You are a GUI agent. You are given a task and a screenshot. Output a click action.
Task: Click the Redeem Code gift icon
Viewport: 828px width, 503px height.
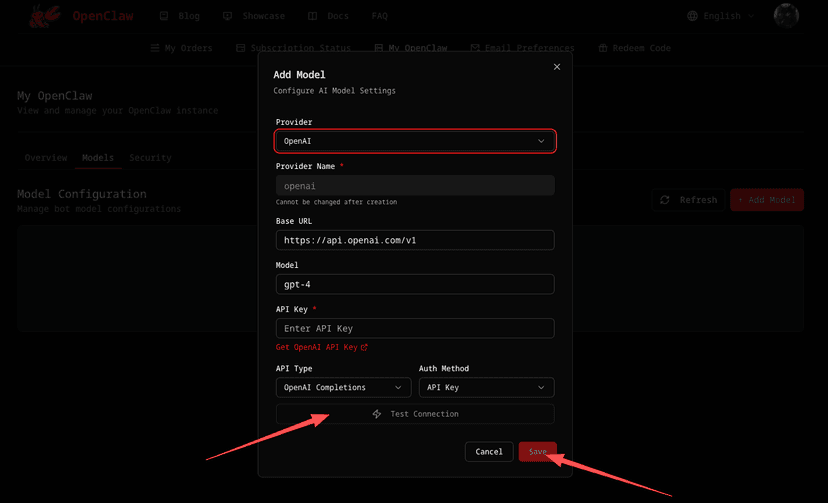pos(603,48)
